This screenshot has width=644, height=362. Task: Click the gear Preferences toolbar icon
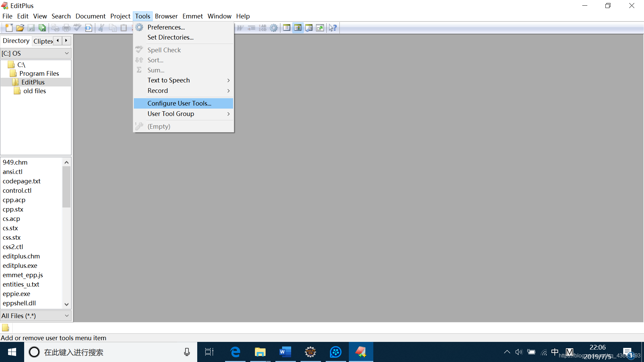(x=274, y=28)
